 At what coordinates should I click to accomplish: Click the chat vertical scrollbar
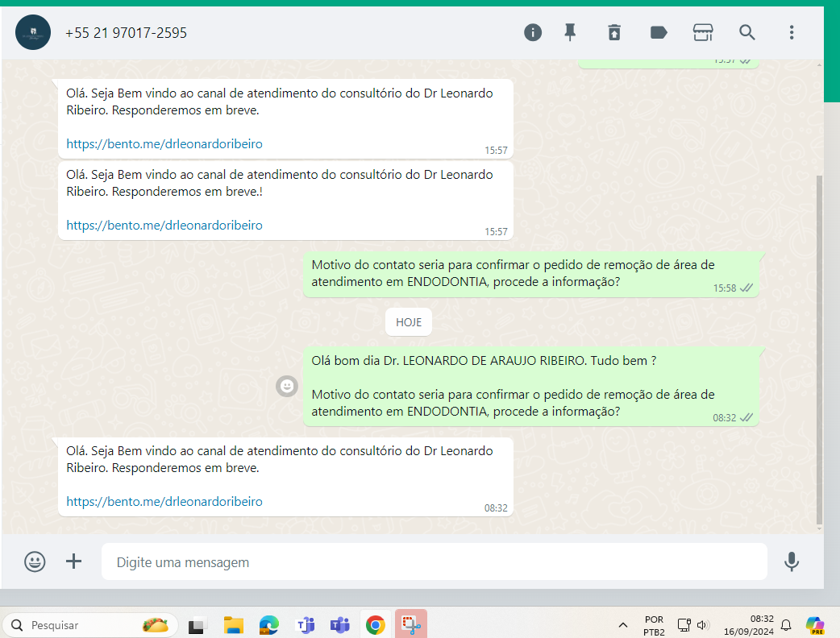pyautogui.click(x=819, y=350)
